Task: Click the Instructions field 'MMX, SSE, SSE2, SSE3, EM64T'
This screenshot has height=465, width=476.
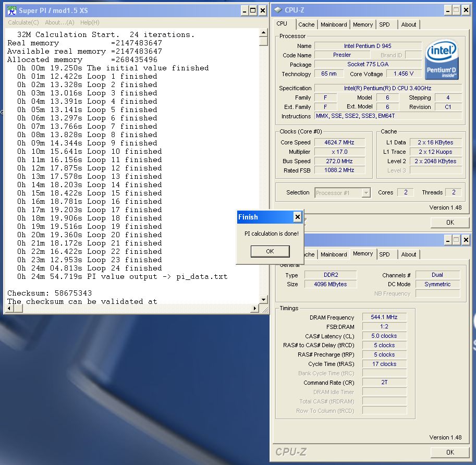Action: [388, 116]
